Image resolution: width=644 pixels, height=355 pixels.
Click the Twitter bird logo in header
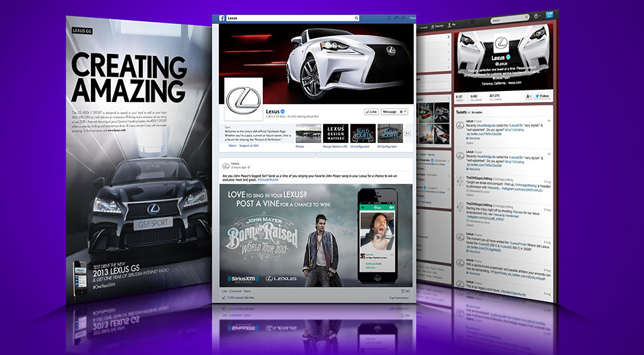click(x=472, y=21)
